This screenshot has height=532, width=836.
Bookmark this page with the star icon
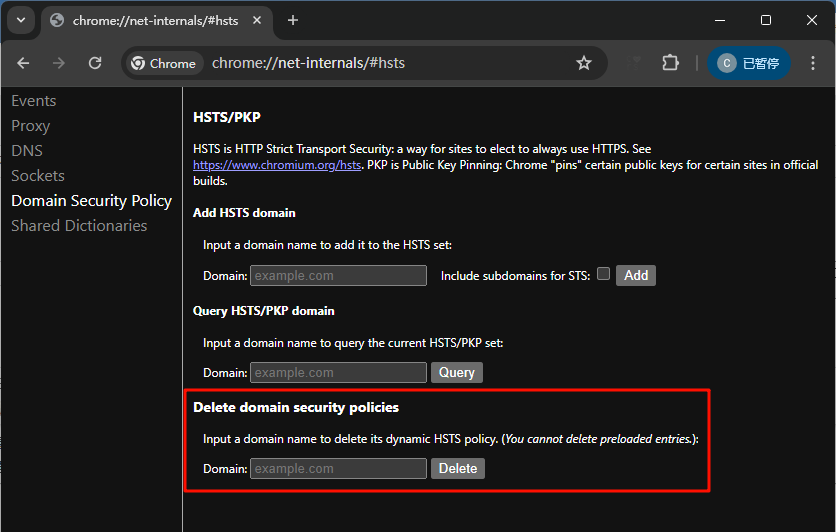(x=584, y=63)
